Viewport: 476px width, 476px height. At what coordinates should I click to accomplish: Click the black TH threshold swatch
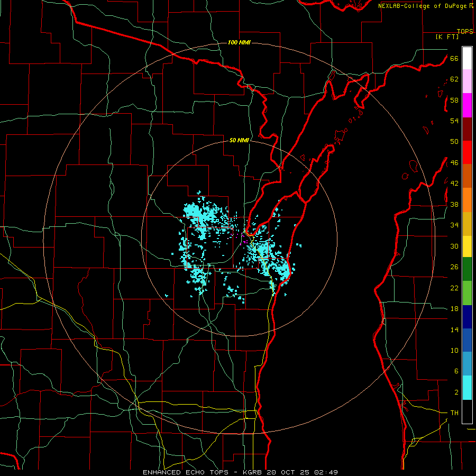click(467, 411)
